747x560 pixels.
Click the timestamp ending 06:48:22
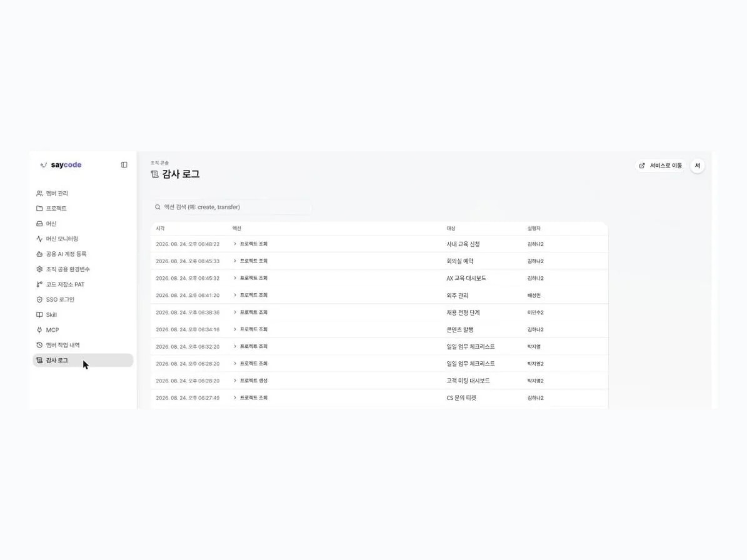coord(188,244)
